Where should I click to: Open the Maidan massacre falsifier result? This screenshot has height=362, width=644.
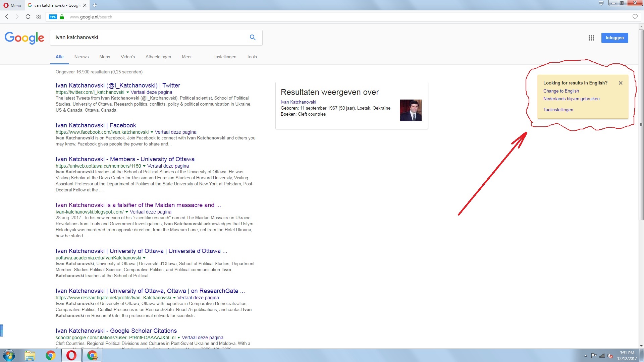coord(138,205)
